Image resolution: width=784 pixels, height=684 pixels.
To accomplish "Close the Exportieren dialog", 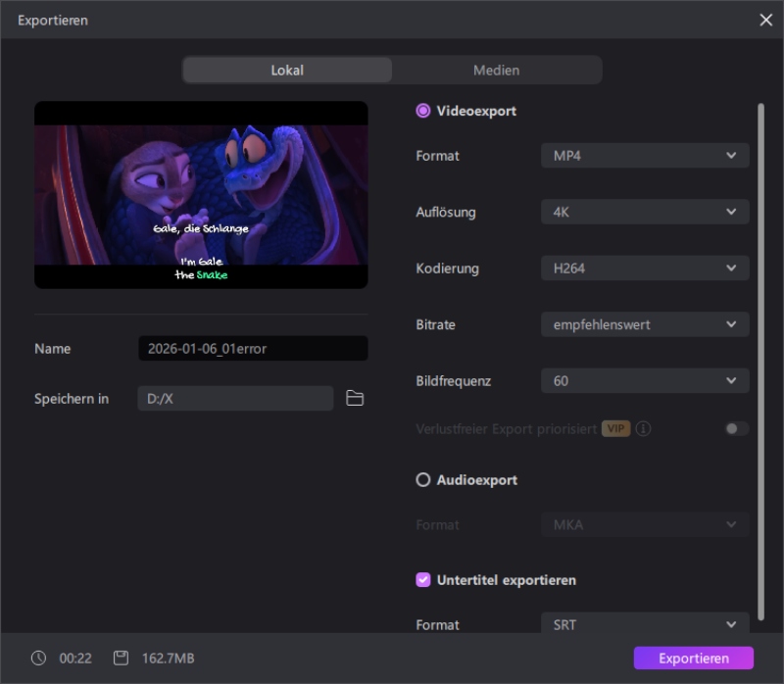I will click(x=766, y=20).
